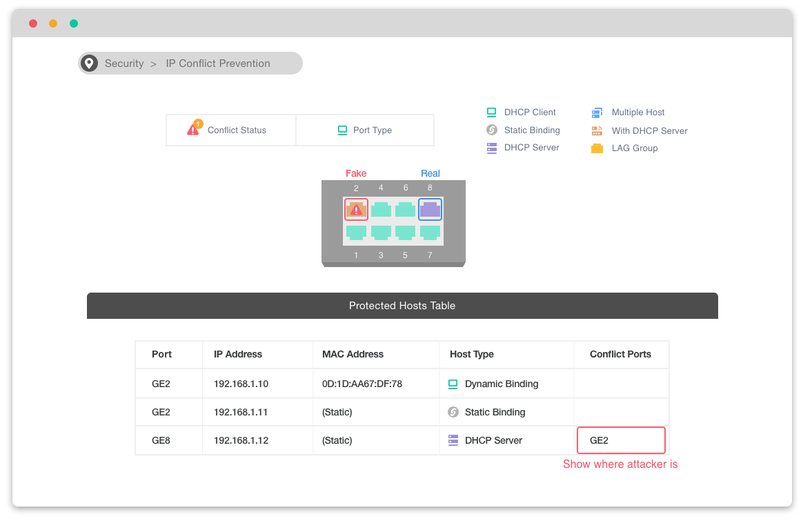This screenshot has height=530, width=812.
Task: Click the DHCP Server row icon
Action: coord(453,440)
